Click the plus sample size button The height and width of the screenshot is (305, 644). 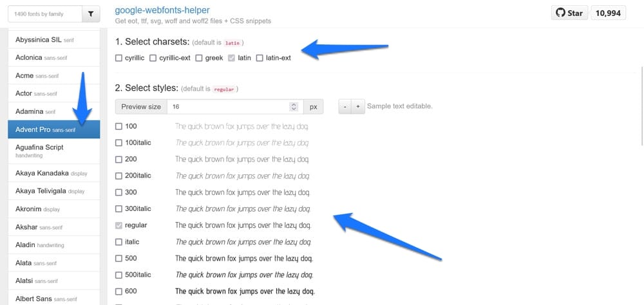357,106
